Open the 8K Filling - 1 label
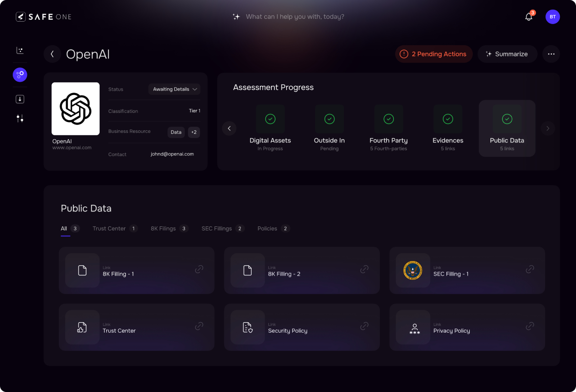This screenshot has height=392, width=576. [118, 274]
